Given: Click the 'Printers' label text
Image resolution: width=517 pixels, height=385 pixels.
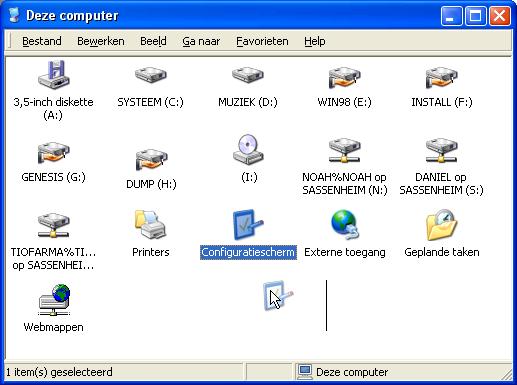Looking at the screenshot, I should click(151, 252).
